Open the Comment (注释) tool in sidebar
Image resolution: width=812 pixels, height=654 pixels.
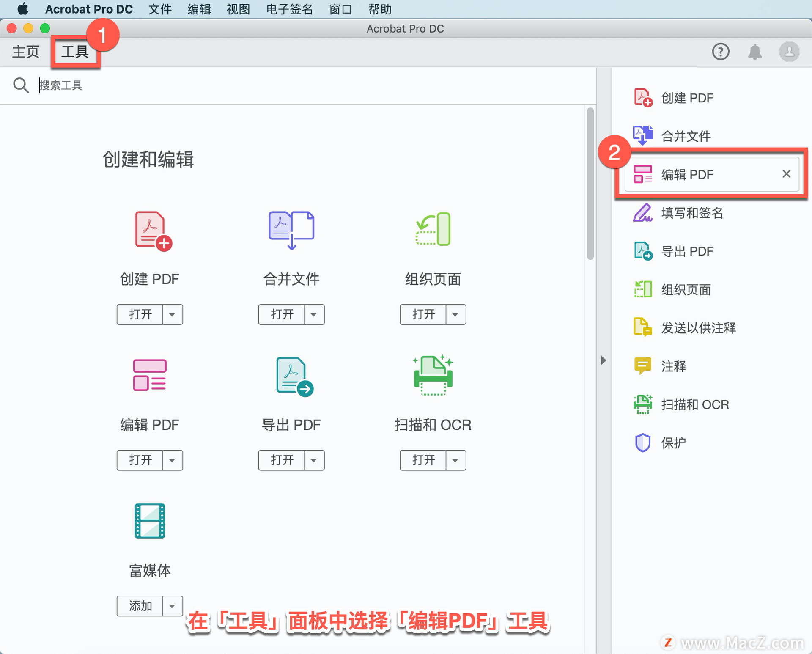click(x=673, y=366)
